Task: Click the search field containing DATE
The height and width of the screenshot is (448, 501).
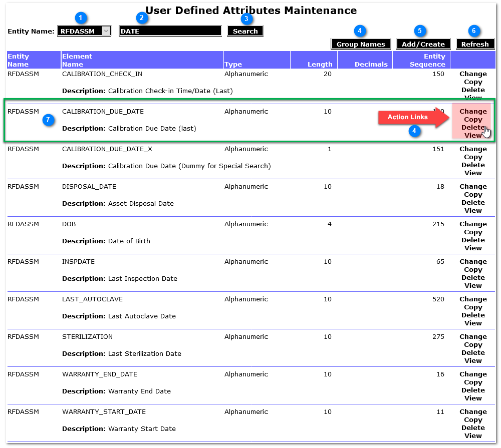Action: click(x=170, y=31)
